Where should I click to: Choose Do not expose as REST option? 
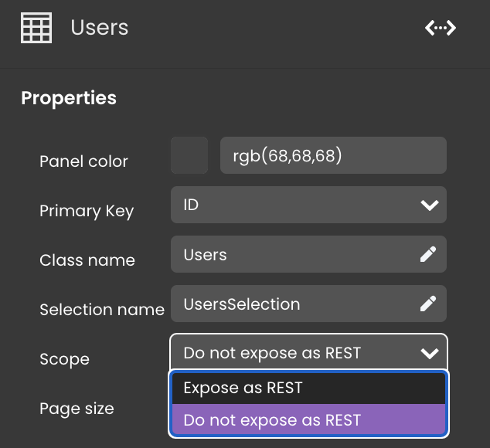(x=308, y=420)
